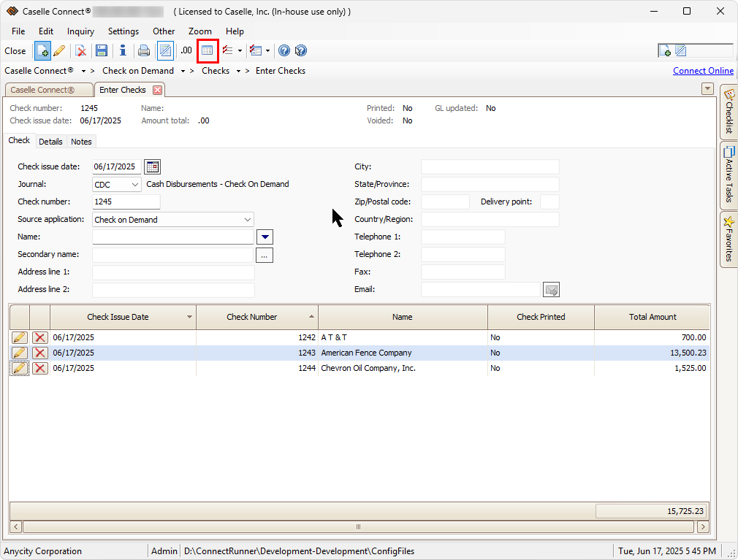Click the Check number input field
The width and height of the screenshot is (738, 560).
[126, 202]
